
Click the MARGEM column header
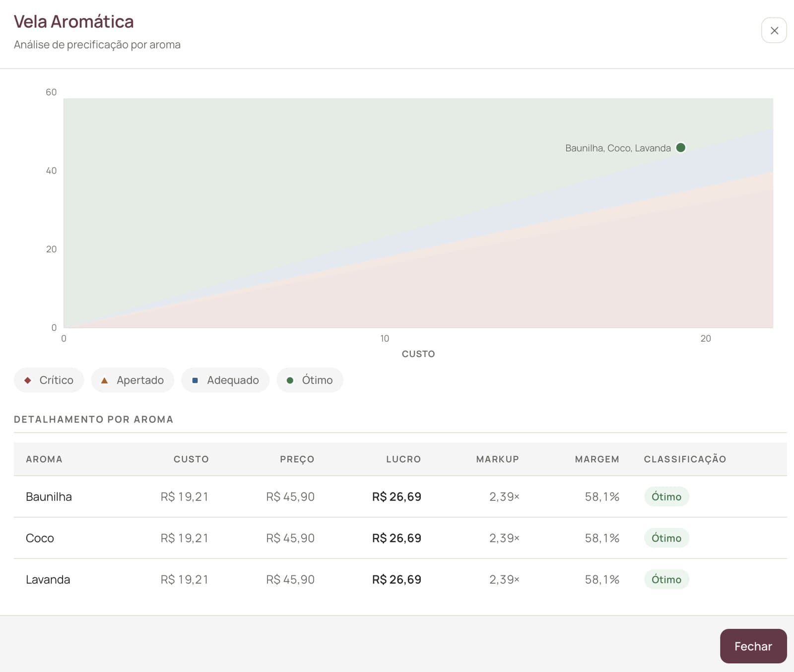597,459
